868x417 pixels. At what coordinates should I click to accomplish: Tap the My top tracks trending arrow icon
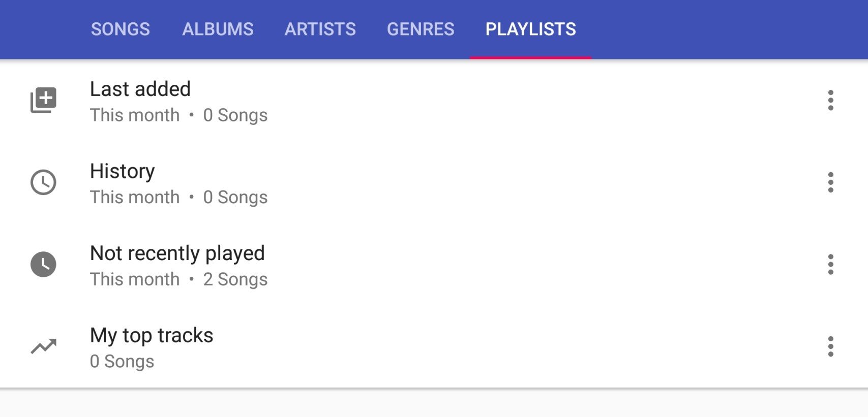point(43,346)
